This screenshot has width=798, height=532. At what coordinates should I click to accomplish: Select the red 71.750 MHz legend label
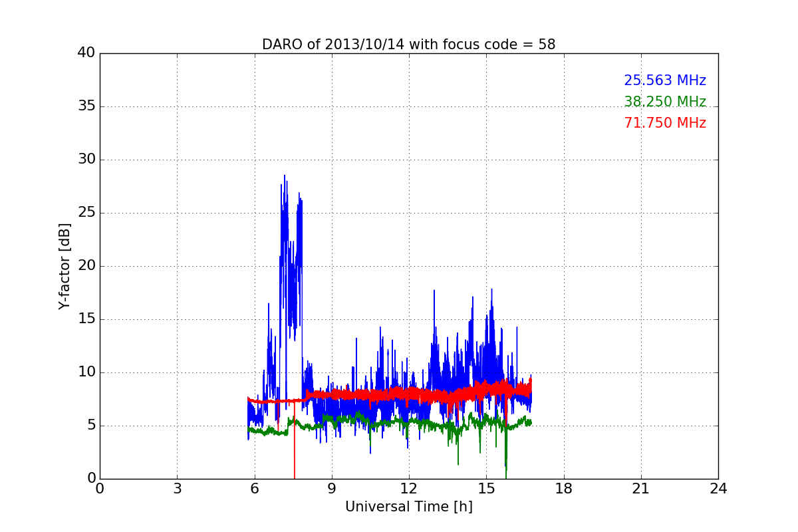click(x=665, y=123)
